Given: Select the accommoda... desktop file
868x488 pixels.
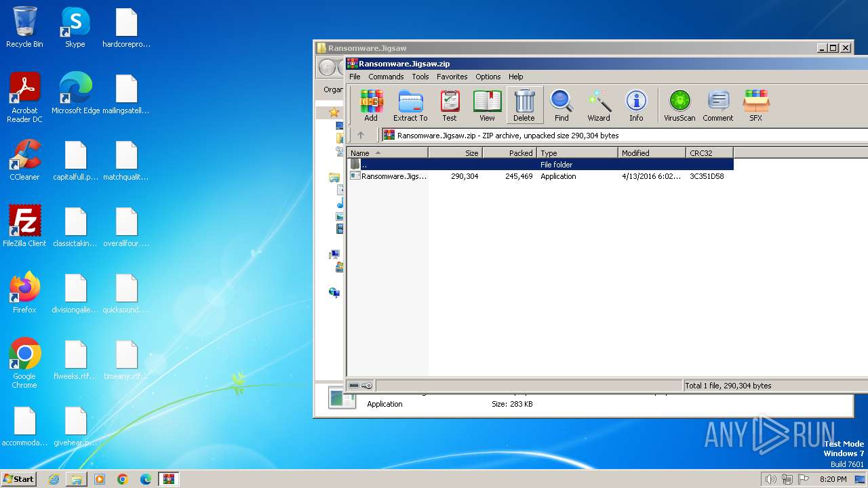Looking at the screenshot, I should (24, 426).
